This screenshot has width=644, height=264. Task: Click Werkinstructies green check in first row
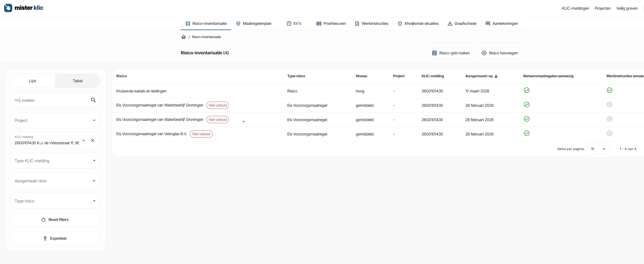609,90
